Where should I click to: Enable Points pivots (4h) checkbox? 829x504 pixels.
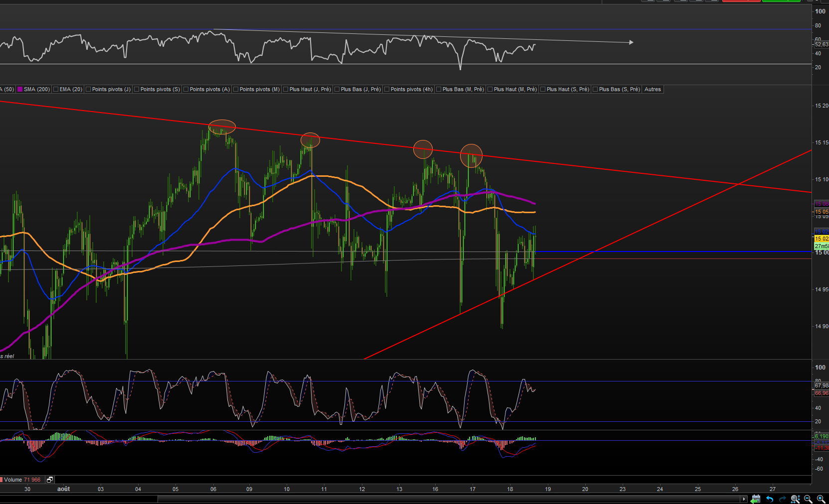click(387, 90)
